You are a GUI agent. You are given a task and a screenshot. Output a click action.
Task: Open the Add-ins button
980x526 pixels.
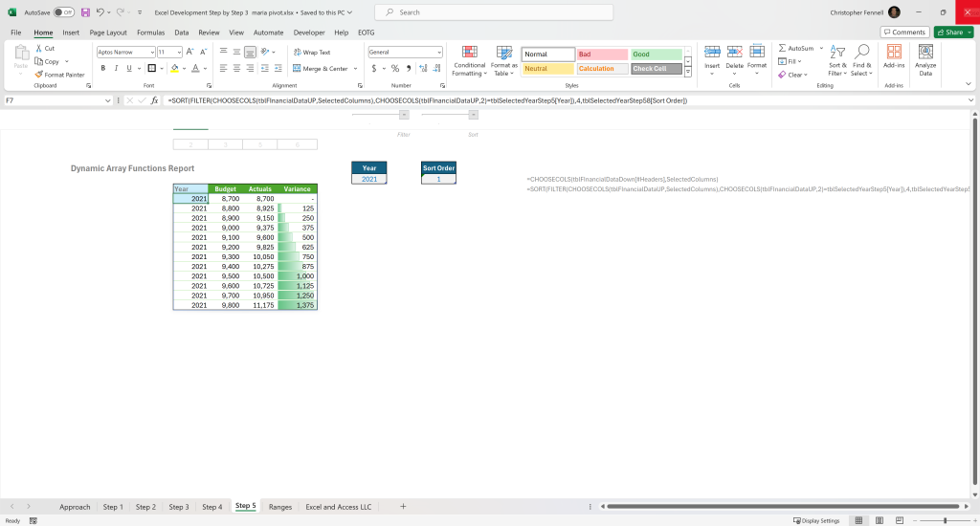894,56
